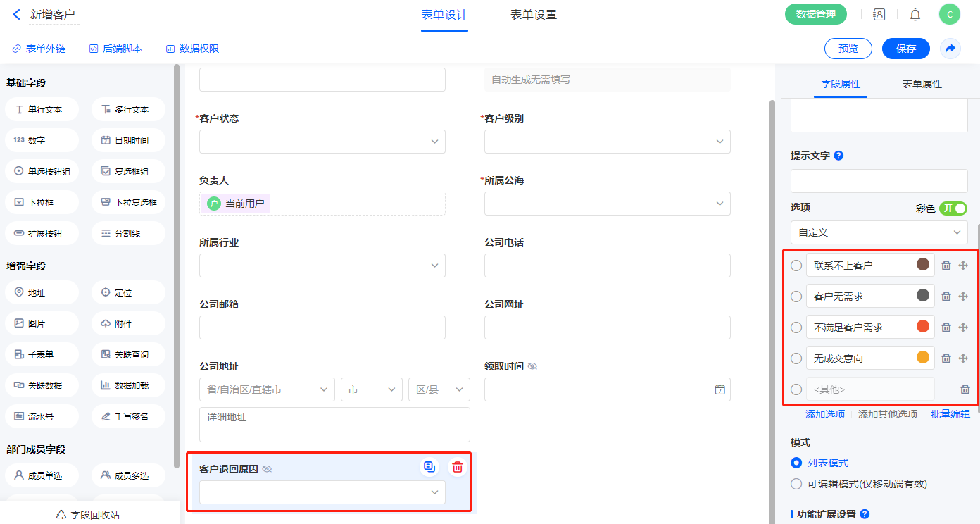Switch to the 表单设置 tab

[534, 15]
